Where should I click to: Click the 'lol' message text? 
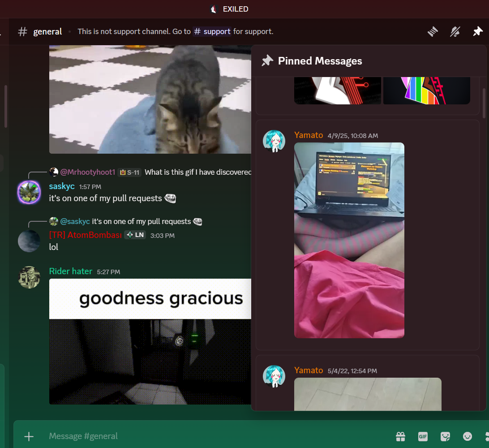tap(54, 247)
